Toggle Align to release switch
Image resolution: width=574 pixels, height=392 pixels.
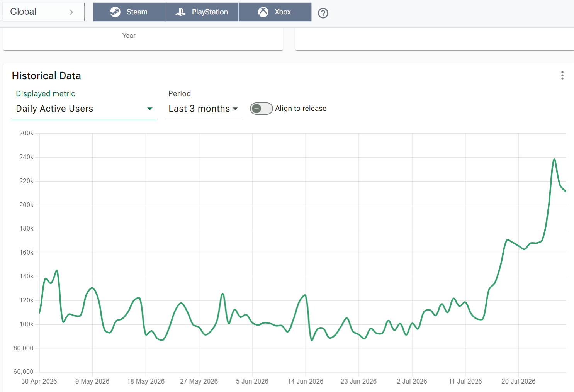pos(262,109)
